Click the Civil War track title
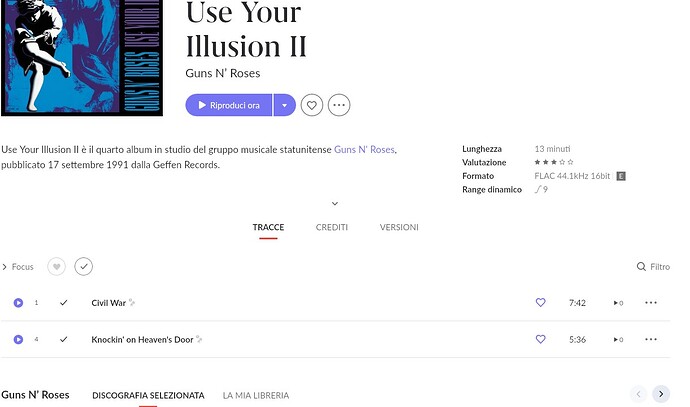Screen dimensions: 690x407 (109, 303)
